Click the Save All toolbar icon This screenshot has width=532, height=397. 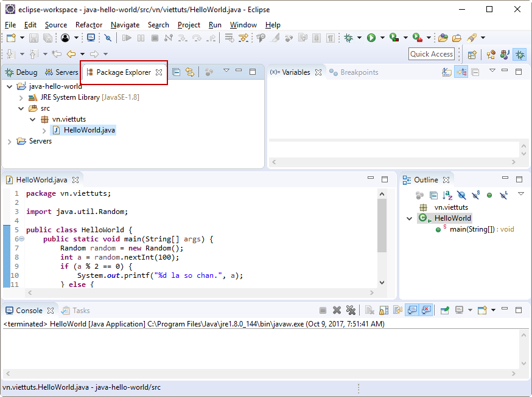click(48, 38)
